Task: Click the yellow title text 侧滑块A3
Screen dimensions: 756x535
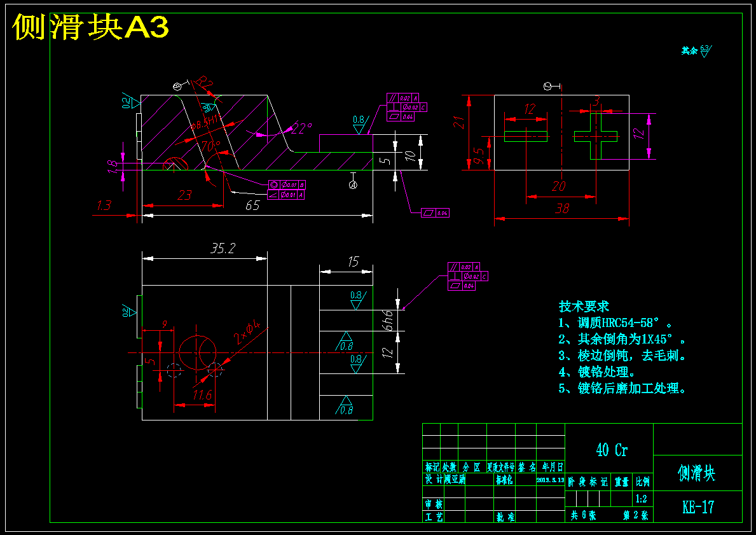Action: coord(91,27)
